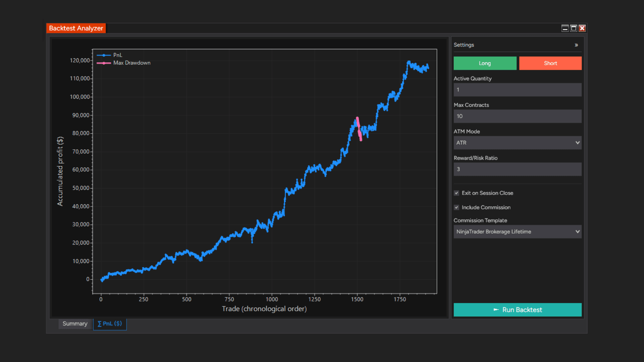Toggle the Exit on Session Close checkbox
The height and width of the screenshot is (362, 644).
tap(456, 193)
